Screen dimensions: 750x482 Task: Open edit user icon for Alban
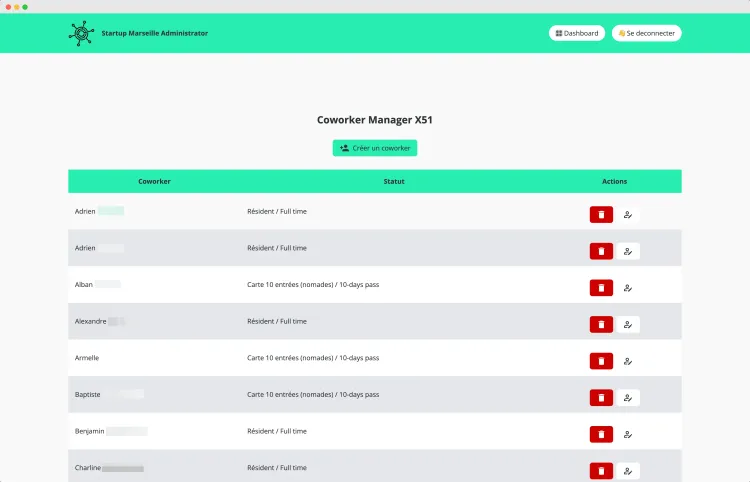[x=628, y=288]
